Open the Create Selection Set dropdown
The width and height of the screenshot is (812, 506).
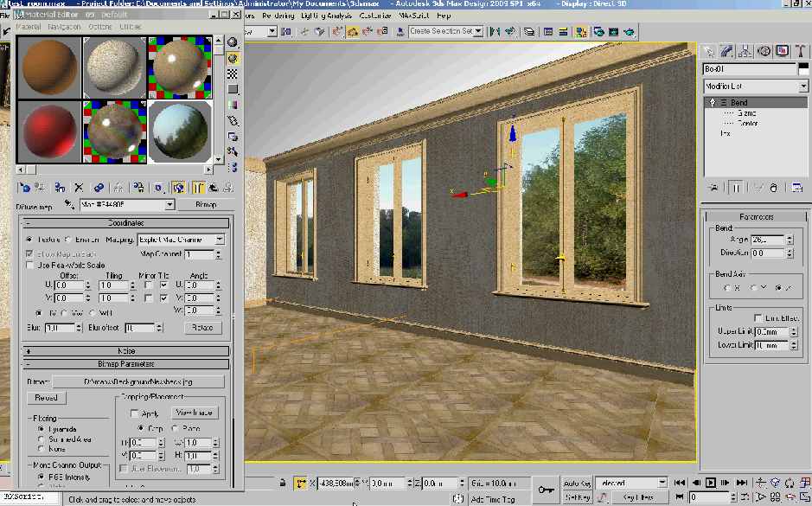478,32
